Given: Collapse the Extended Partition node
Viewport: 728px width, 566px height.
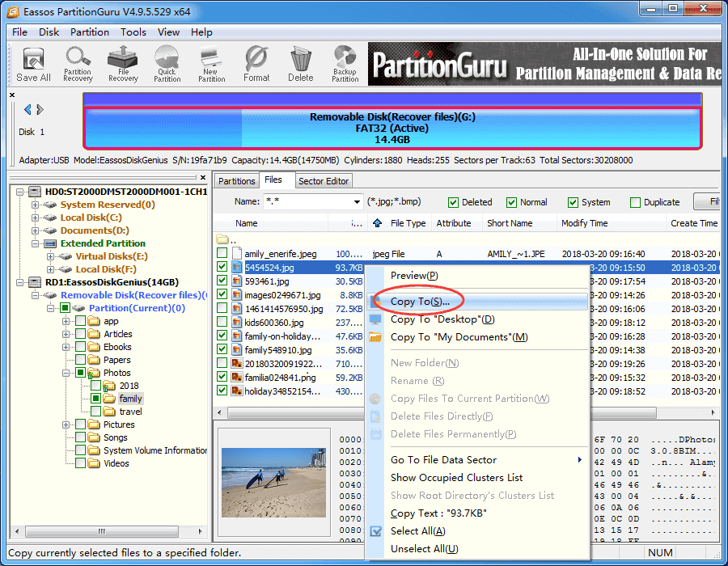Looking at the screenshot, I should [35, 243].
